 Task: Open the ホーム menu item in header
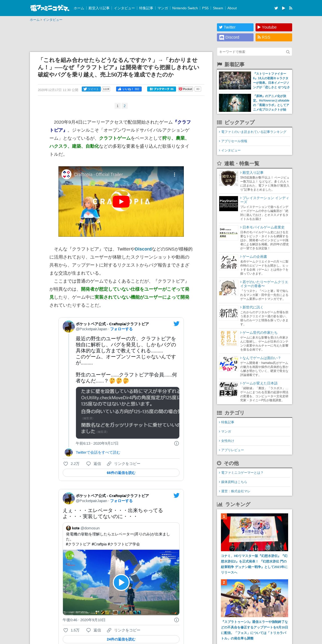(x=79, y=8)
